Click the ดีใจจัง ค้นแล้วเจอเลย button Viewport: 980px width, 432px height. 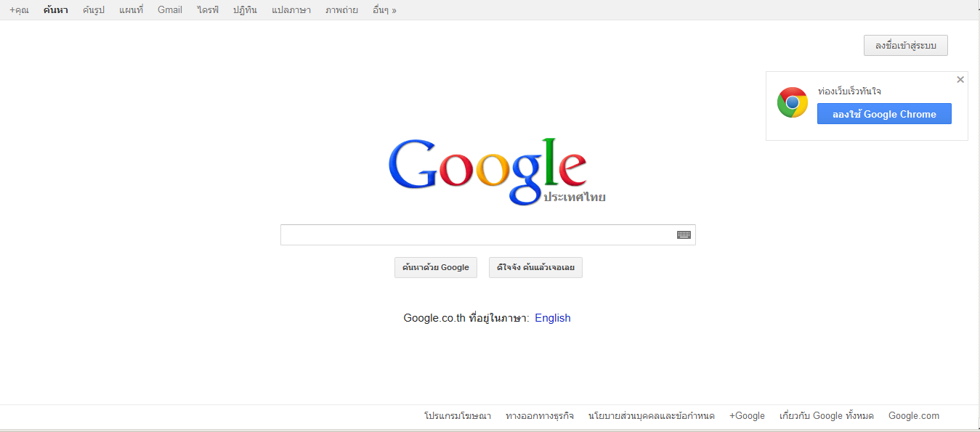click(535, 267)
